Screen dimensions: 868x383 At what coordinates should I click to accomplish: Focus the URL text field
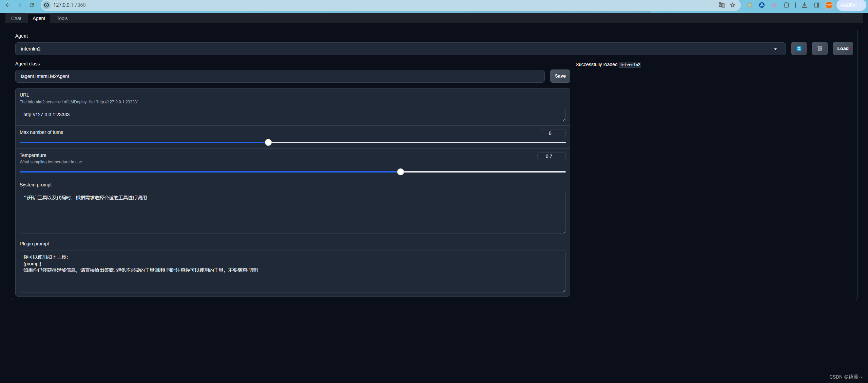[292, 115]
